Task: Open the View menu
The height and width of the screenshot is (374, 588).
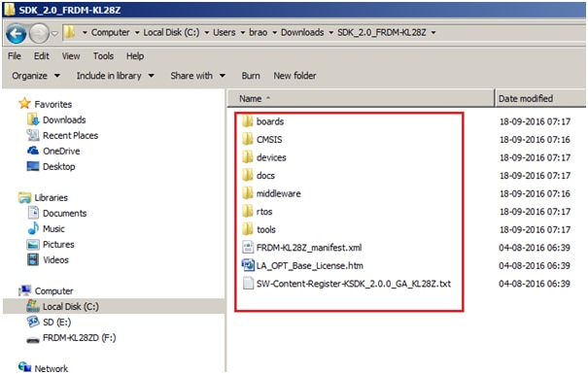Action: (x=71, y=56)
